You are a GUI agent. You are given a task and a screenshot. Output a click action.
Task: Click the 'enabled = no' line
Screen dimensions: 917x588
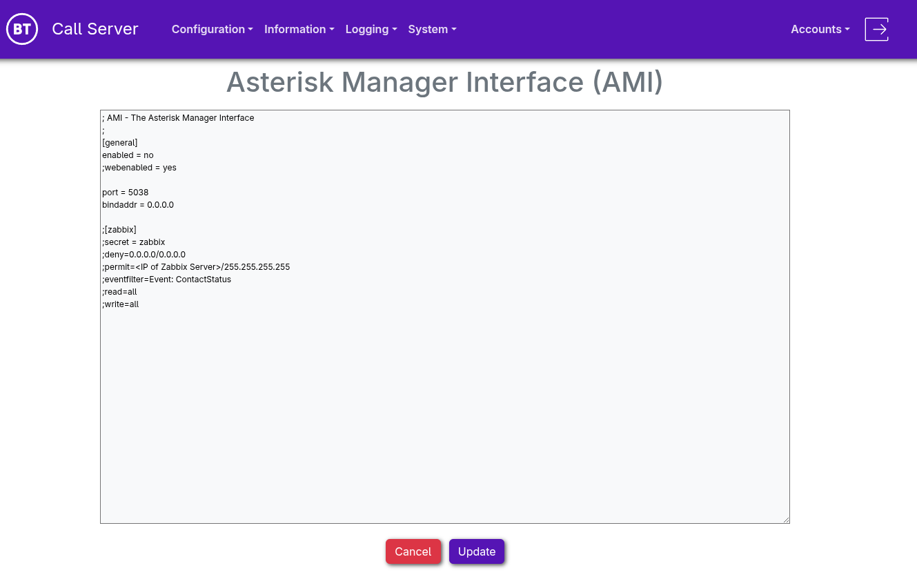[128, 155]
